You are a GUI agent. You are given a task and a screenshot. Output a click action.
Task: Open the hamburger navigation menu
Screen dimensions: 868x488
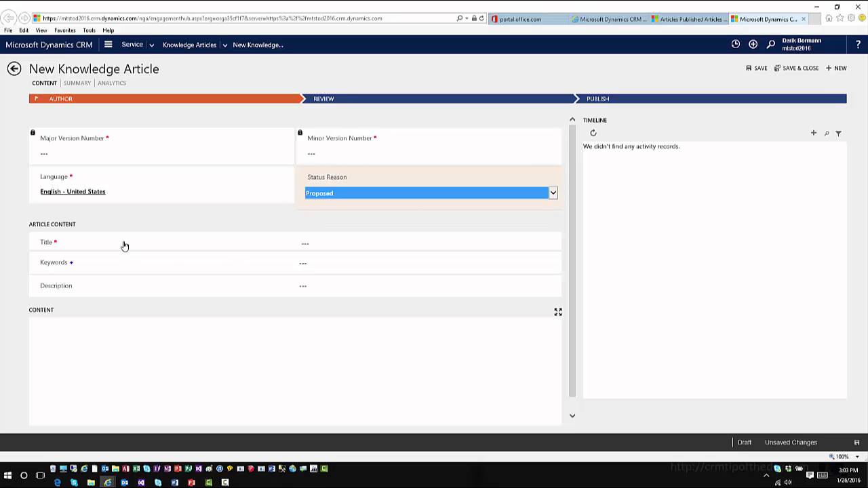108,45
